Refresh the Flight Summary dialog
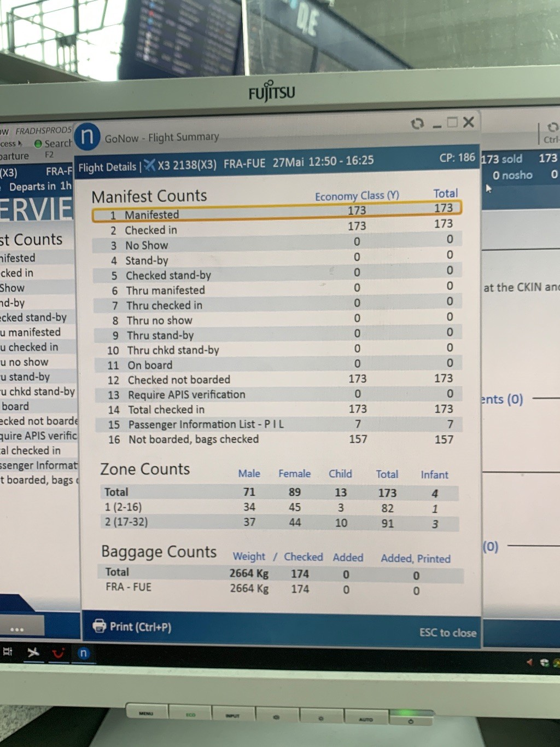The height and width of the screenshot is (747, 560). tap(417, 123)
